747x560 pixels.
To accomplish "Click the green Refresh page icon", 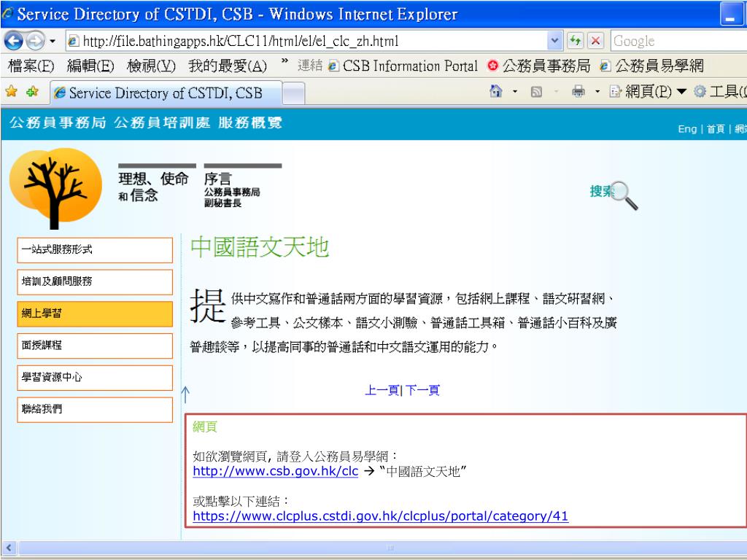I will point(575,41).
